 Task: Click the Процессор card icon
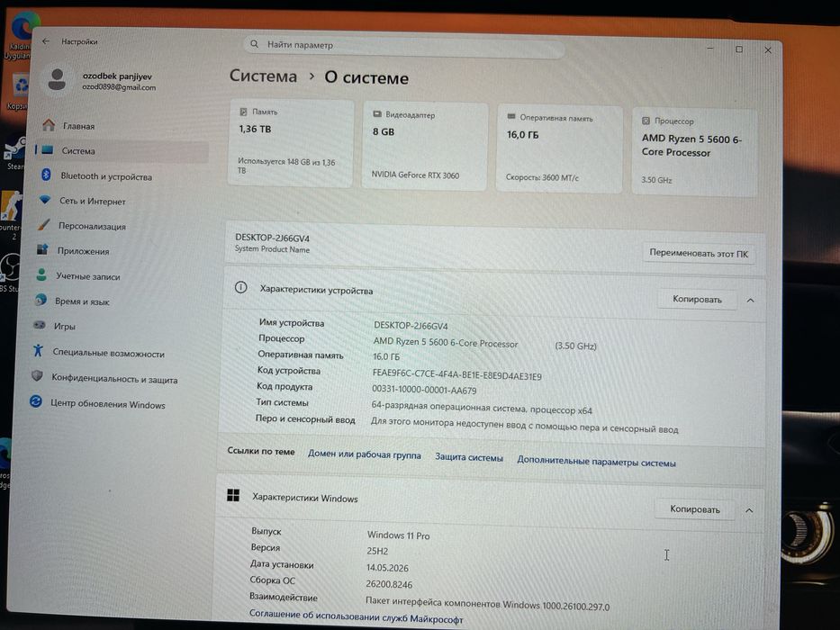(646, 121)
